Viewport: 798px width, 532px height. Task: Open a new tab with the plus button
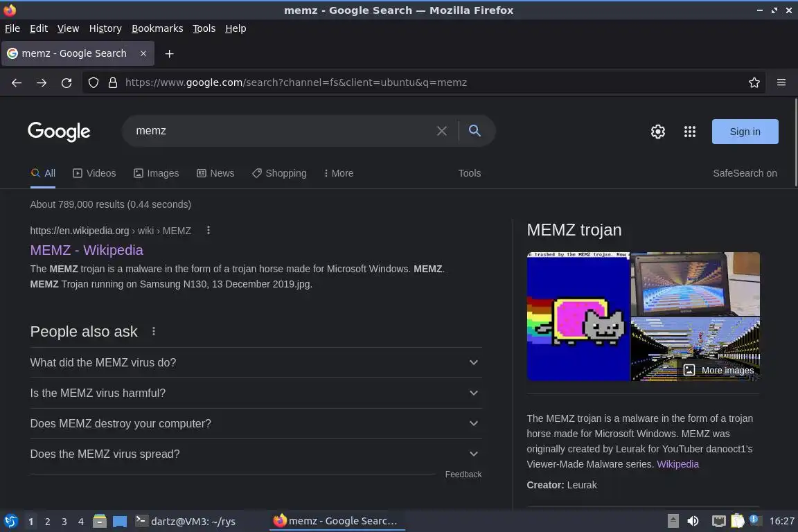pos(170,53)
